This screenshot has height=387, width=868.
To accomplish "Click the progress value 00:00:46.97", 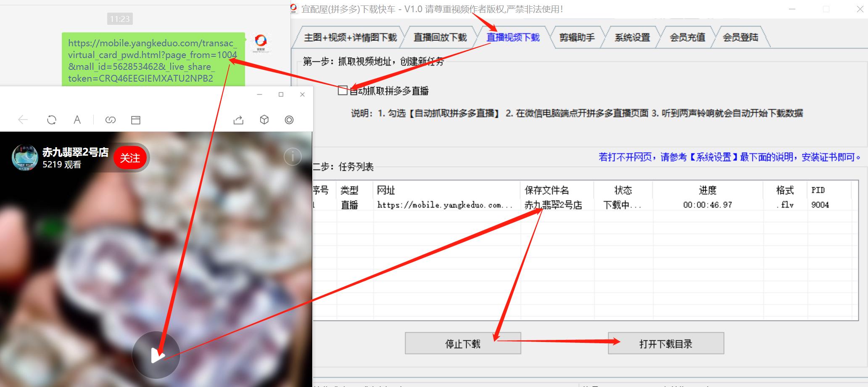I will pyautogui.click(x=707, y=205).
